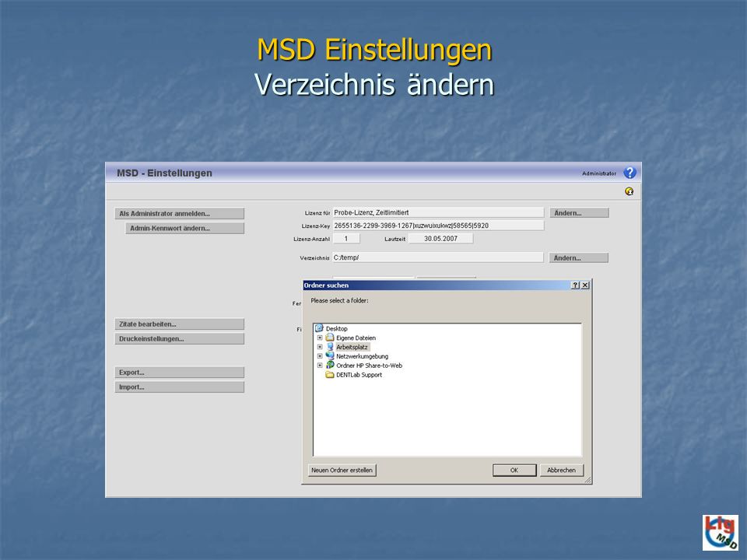Click the Lizenz für field showing Probe-Lizenz
Viewport: 747px width, 560px height.
pyautogui.click(x=438, y=212)
